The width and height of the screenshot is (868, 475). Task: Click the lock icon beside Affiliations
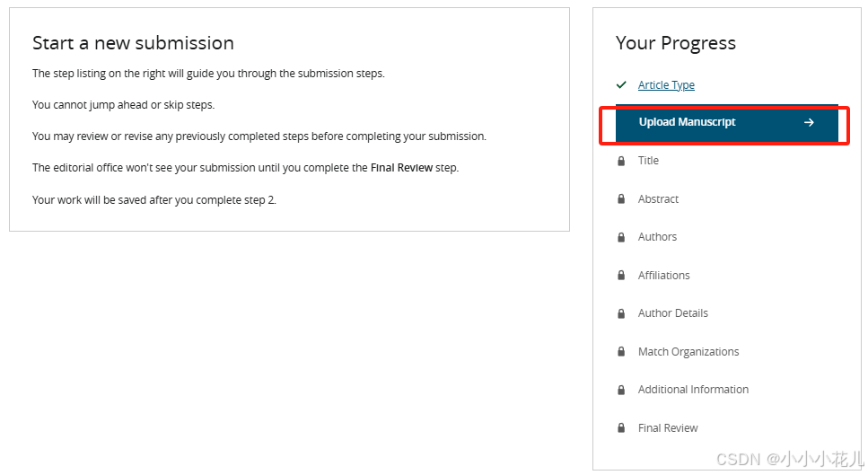621,275
